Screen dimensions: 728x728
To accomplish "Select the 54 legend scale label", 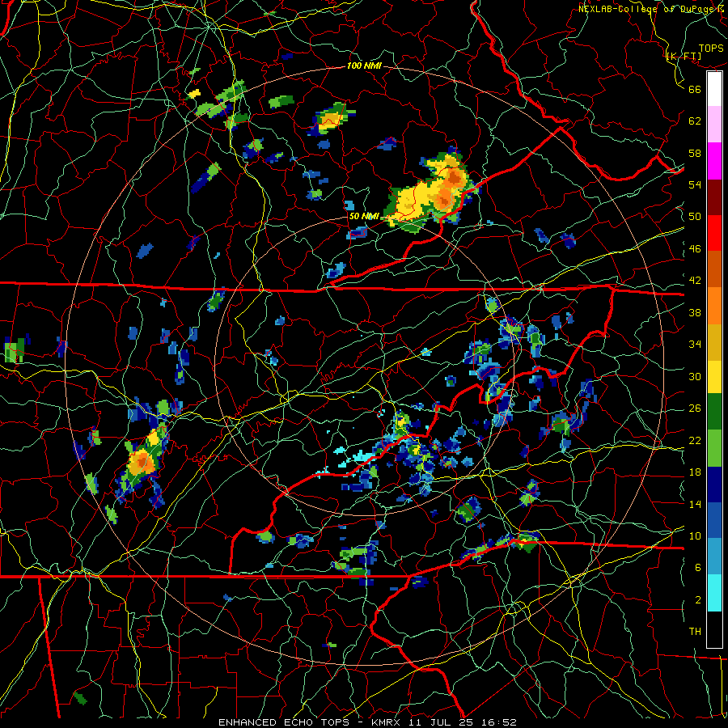I will click(695, 184).
